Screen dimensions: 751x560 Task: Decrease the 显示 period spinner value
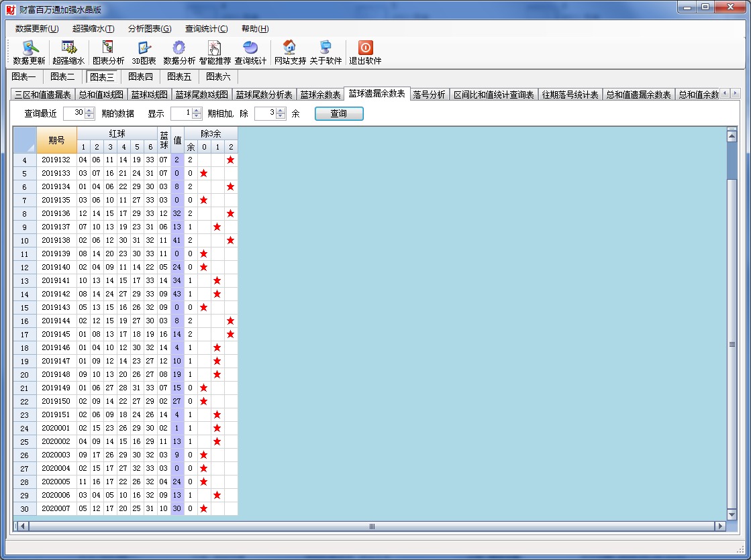tap(197, 117)
